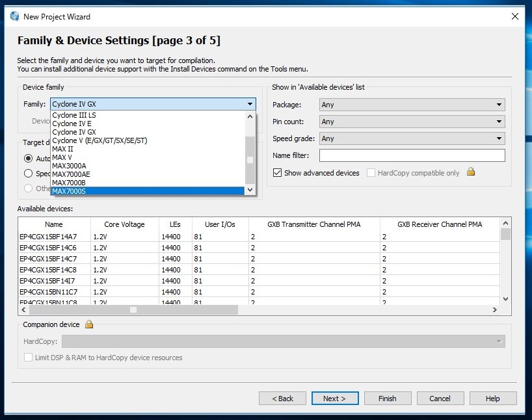
Task: Select the Auto device radio button
Action: pos(28,158)
